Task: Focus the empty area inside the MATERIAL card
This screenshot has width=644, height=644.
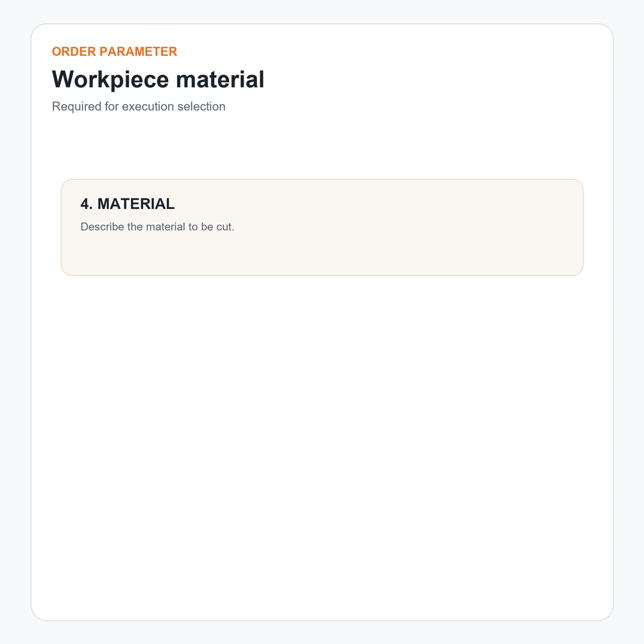Action: click(x=322, y=255)
